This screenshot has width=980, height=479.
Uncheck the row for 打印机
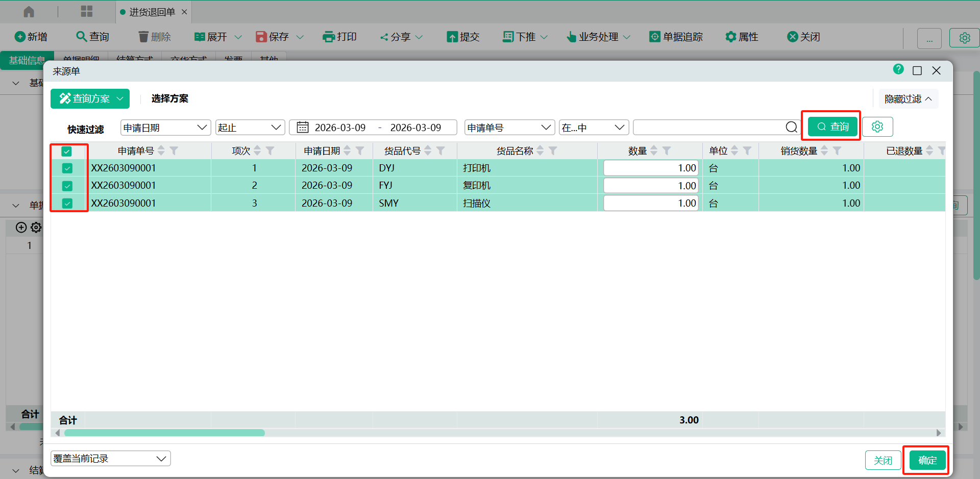click(x=67, y=168)
